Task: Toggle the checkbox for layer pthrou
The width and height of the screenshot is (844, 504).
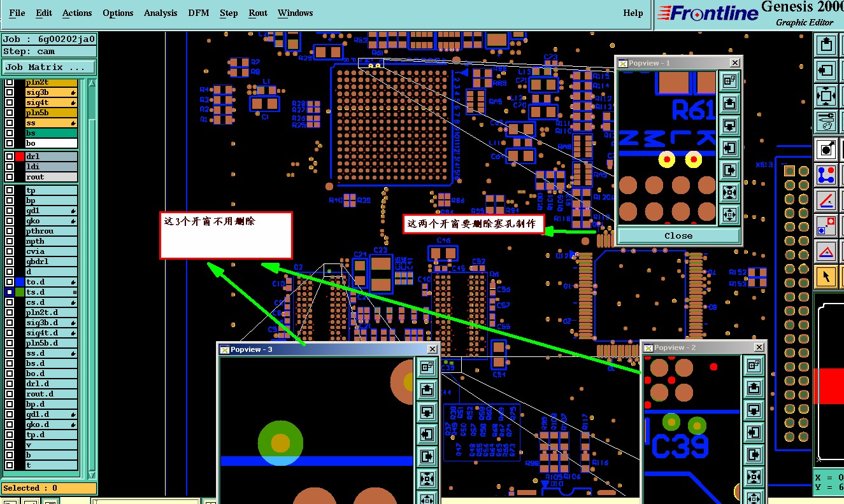Action: [x=9, y=231]
